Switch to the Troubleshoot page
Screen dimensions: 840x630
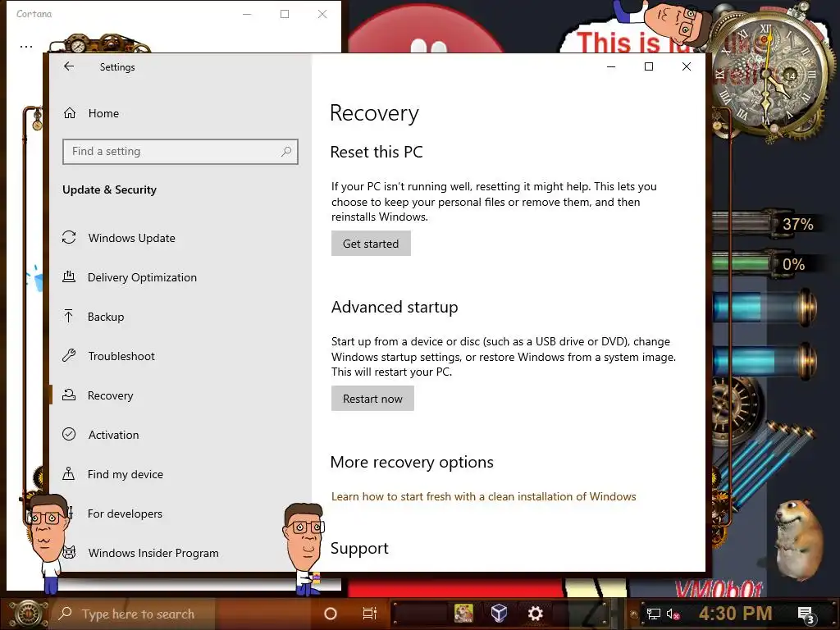121,356
